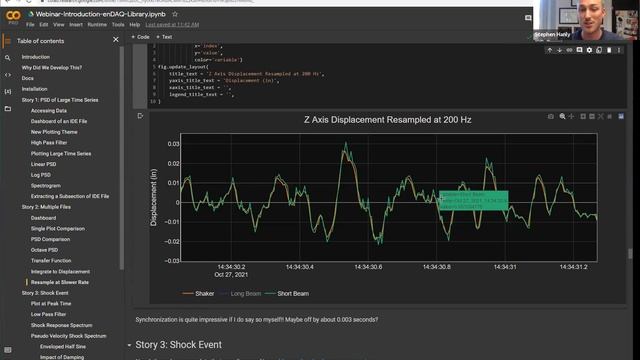Jump to Story 2: Multiple Files
The image size is (640, 360).
46,207
